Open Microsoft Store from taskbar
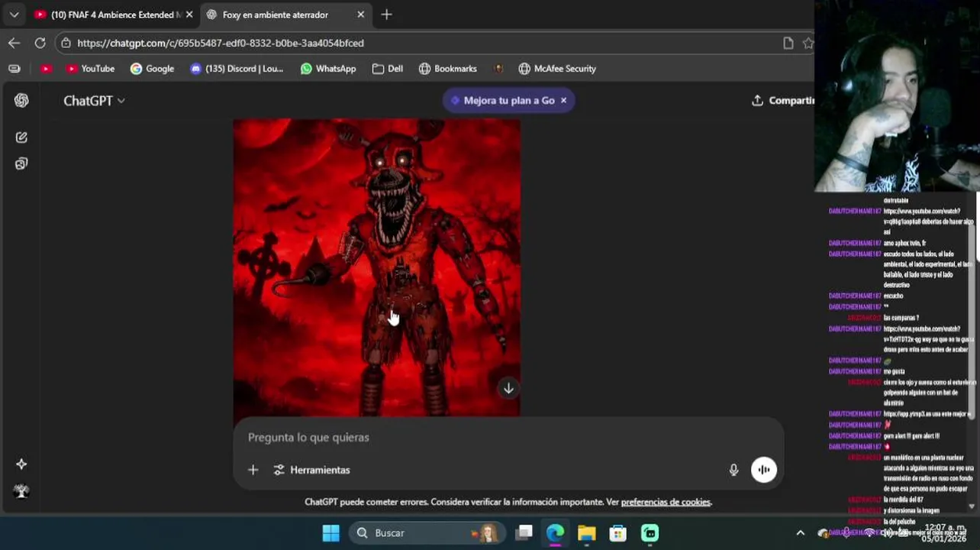 pyautogui.click(x=617, y=532)
